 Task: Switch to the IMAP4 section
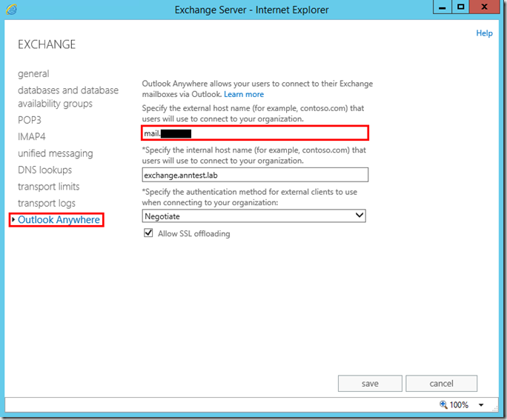(x=33, y=136)
